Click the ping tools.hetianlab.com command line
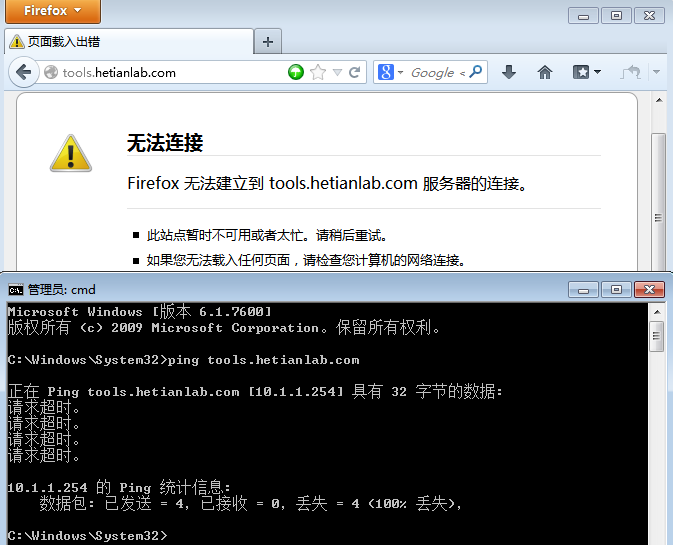Image resolution: width=673 pixels, height=545 pixels. [x=184, y=360]
